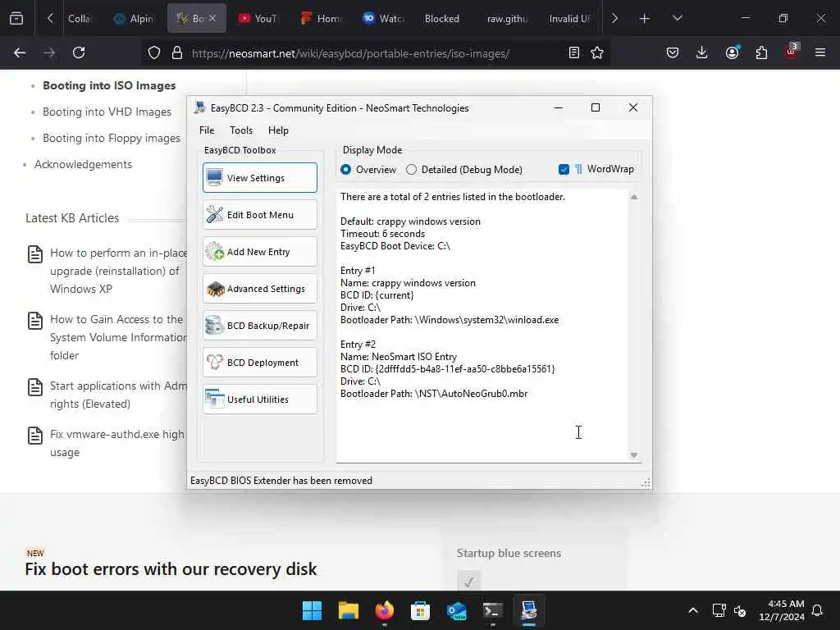
Task: Click the site padlock icon
Action: [177, 53]
